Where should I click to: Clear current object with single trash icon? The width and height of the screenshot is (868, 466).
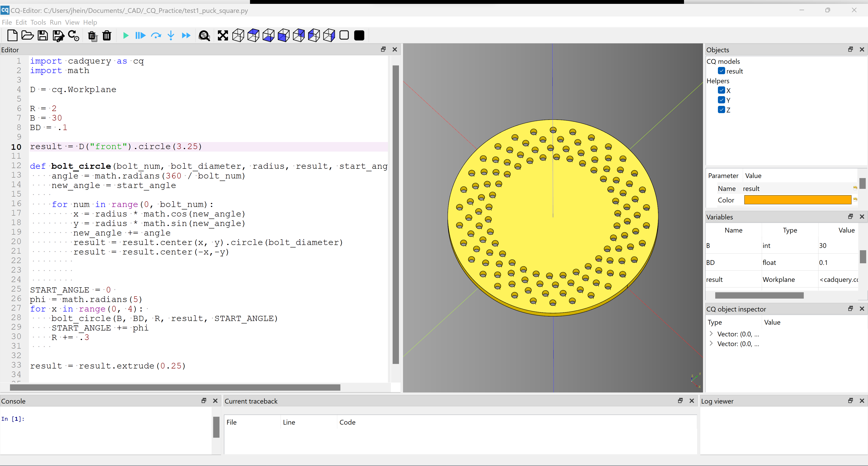[x=107, y=36]
